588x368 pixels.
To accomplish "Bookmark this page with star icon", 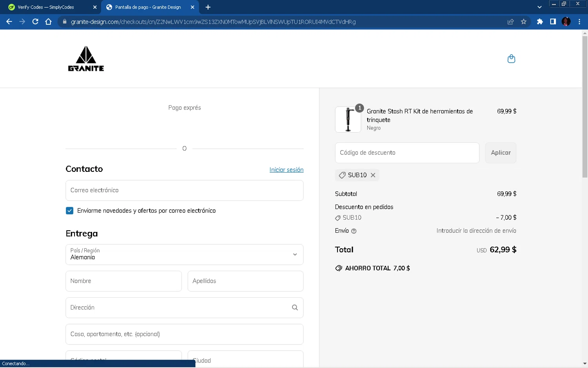I will point(524,22).
